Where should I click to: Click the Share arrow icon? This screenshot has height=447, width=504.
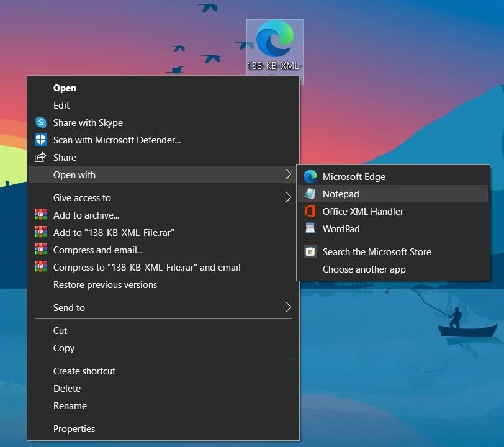coord(40,157)
